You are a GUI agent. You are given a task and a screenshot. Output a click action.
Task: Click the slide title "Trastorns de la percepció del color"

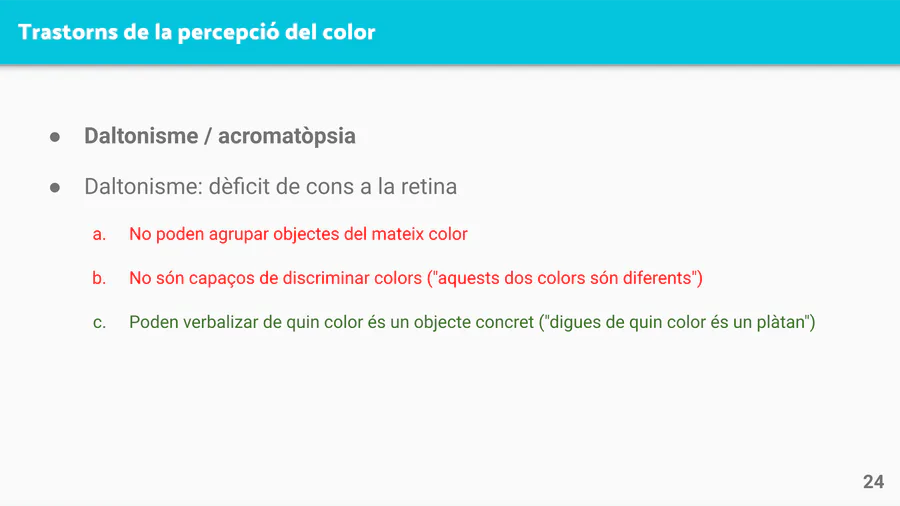[197, 32]
